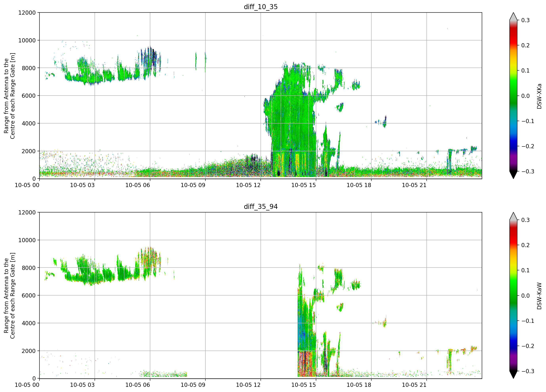Click the "diff_35_94" plot title

(x=261, y=207)
